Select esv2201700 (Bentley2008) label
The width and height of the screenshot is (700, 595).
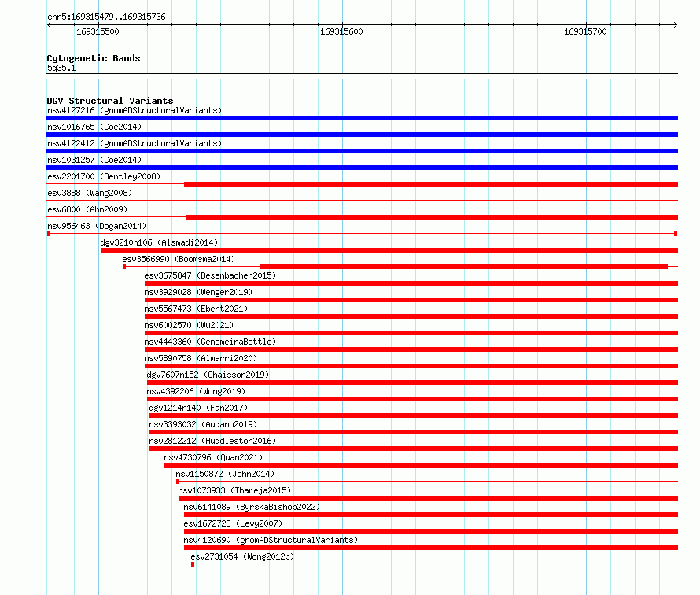point(104,176)
